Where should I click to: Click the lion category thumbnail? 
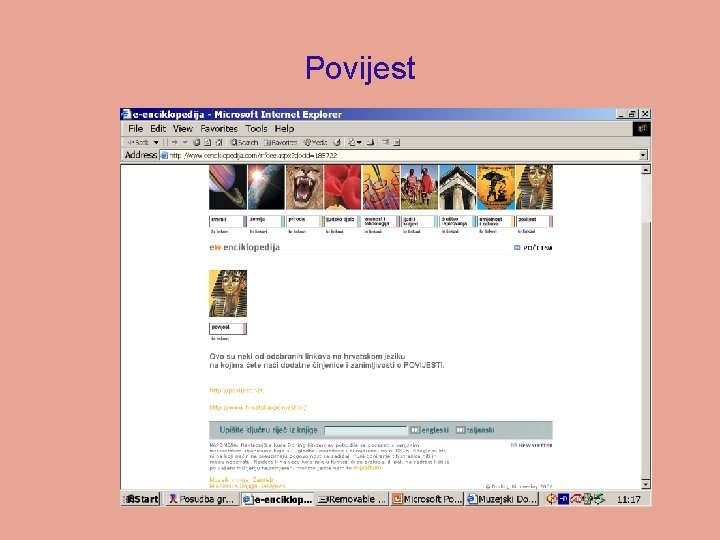tap(304, 187)
